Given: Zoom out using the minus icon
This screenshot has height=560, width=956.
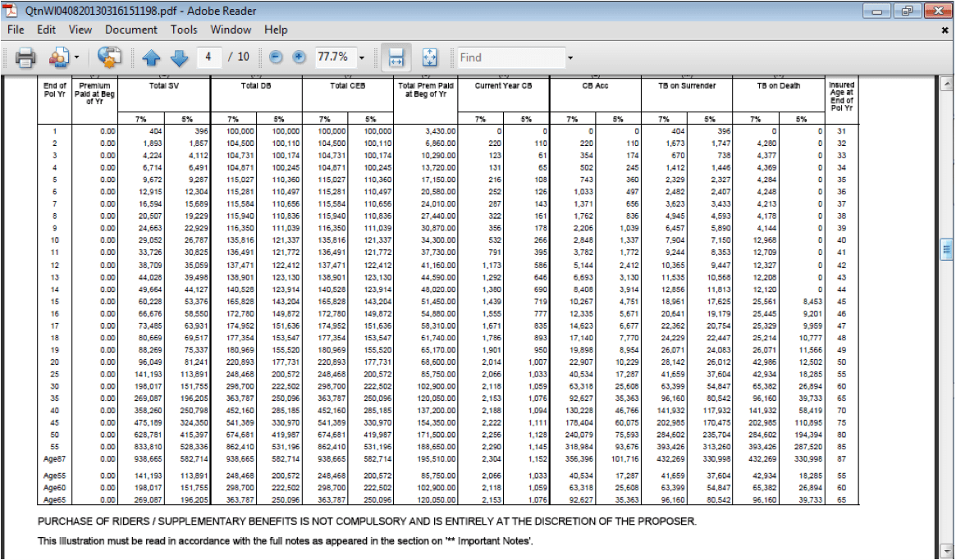Looking at the screenshot, I should (x=275, y=57).
